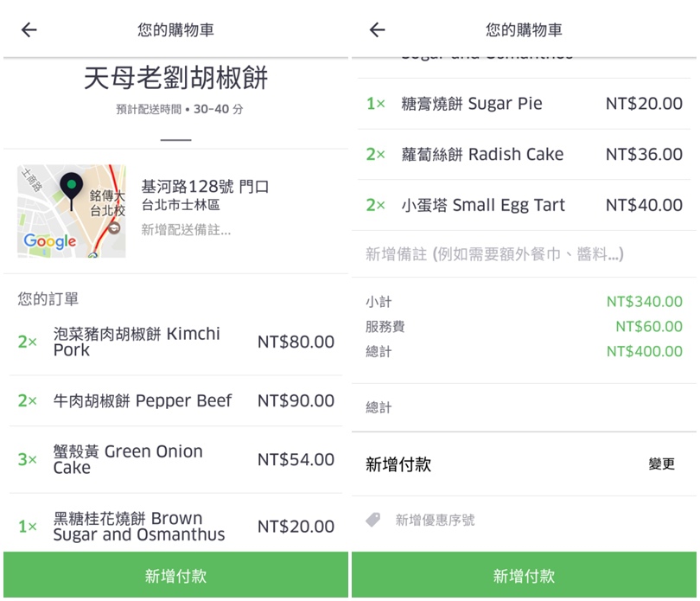This screenshot has width=700, height=601.
Task: Click the Google logo on map
Action: click(50, 241)
